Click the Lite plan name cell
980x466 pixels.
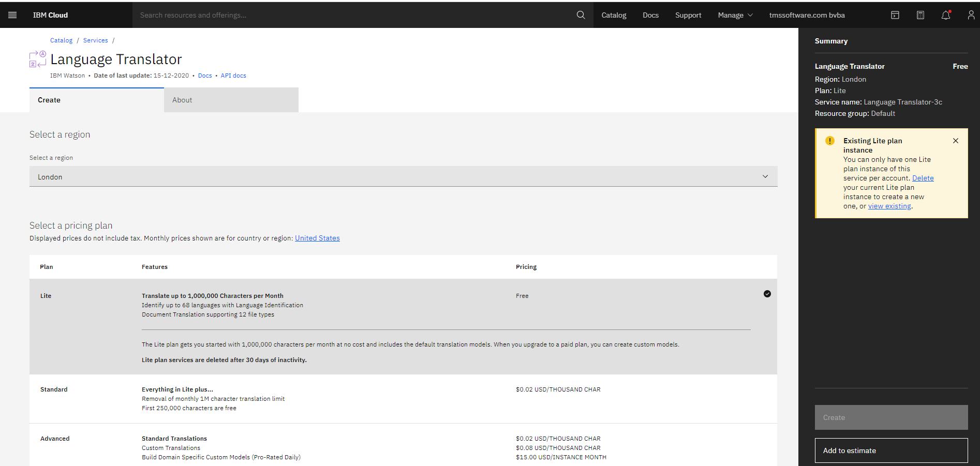pyautogui.click(x=46, y=296)
